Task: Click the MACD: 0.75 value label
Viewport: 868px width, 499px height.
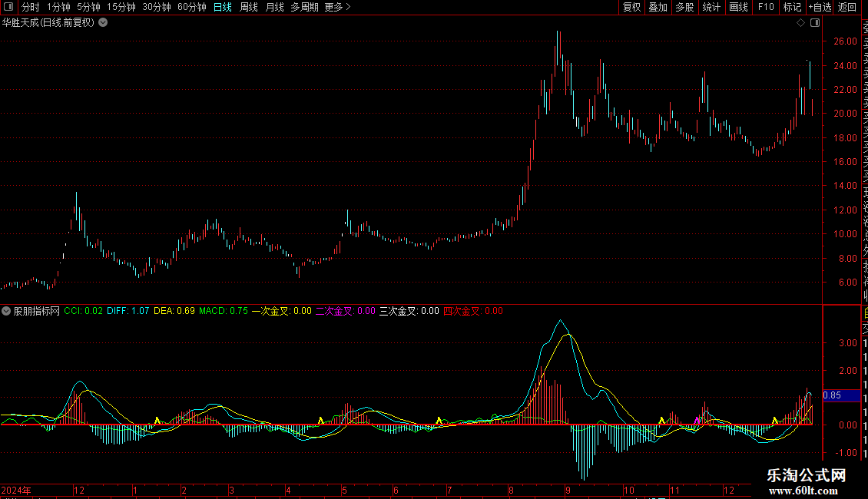Action: pyautogui.click(x=223, y=311)
